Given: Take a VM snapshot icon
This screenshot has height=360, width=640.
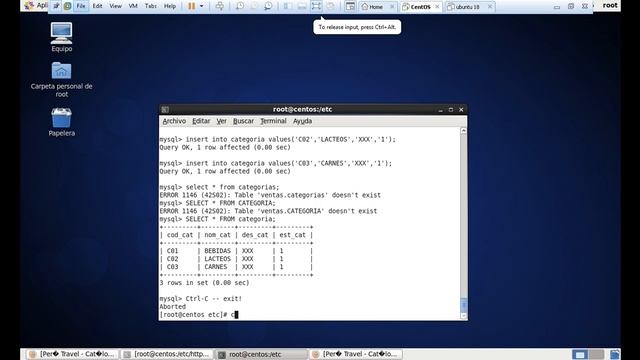Looking at the screenshot, I should (x=240, y=6).
